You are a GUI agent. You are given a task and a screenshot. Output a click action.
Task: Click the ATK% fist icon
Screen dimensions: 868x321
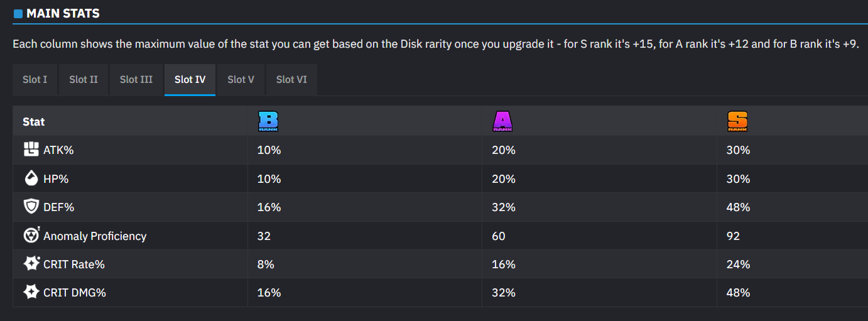pos(31,150)
